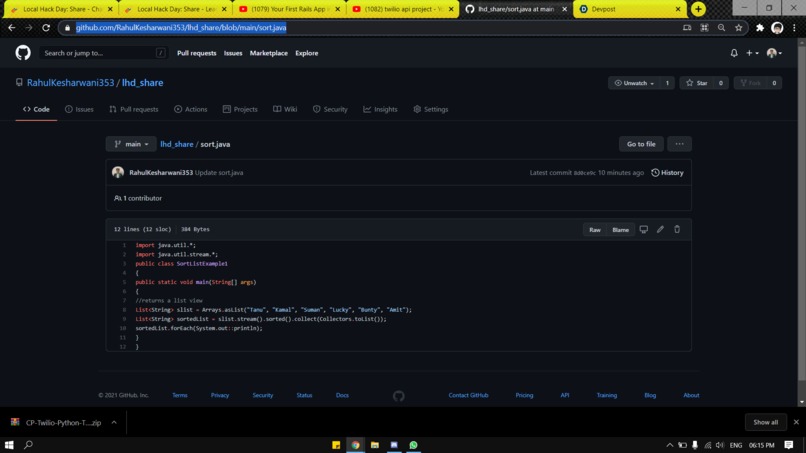Viewport: 806px width, 453px height.
Task: Click the trash delete-file icon
Action: pyautogui.click(x=677, y=229)
